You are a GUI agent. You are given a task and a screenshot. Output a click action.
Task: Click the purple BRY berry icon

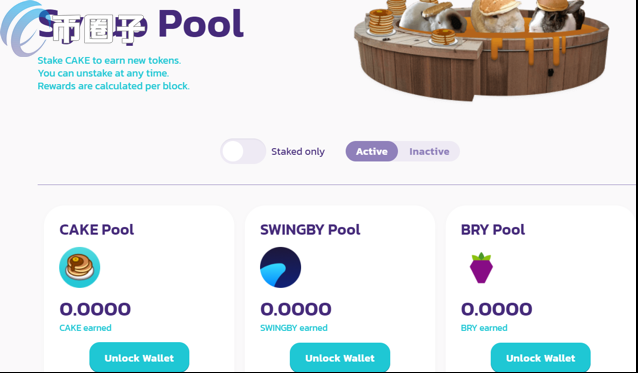point(481,267)
